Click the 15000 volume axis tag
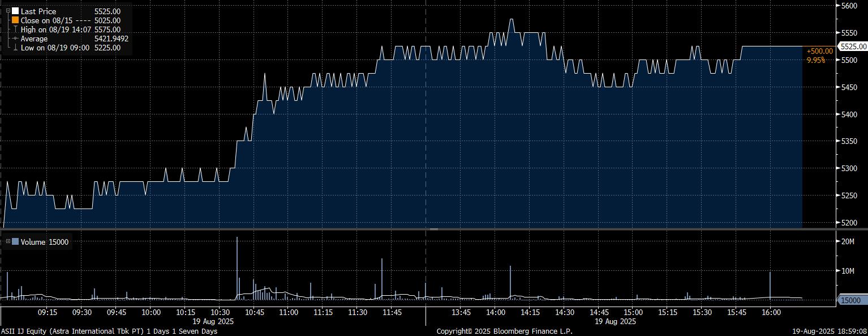This screenshot has height=336, width=868. click(851, 300)
